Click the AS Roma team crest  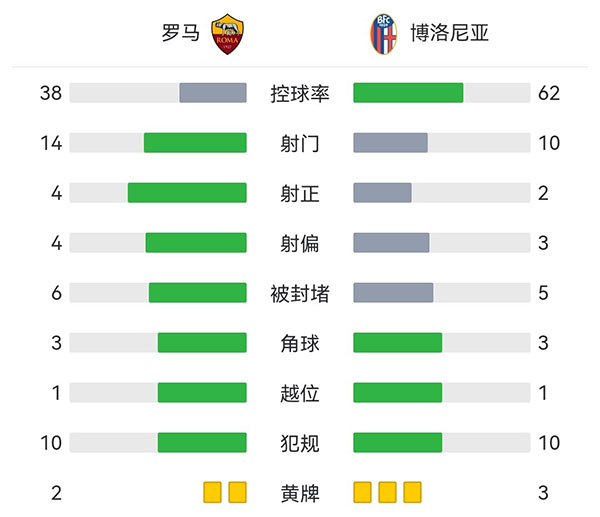point(230,34)
